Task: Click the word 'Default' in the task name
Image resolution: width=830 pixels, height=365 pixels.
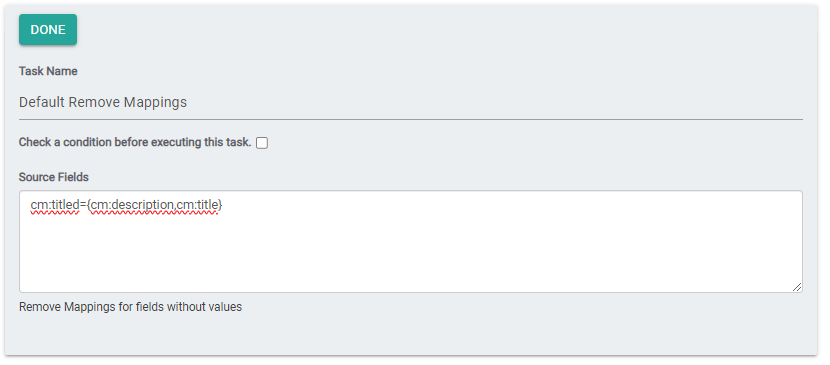Action: click(x=42, y=102)
